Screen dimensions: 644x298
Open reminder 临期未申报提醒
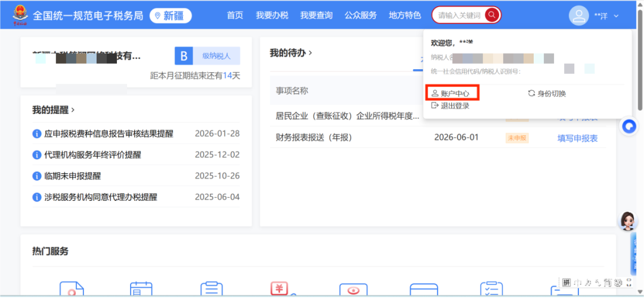73,176
